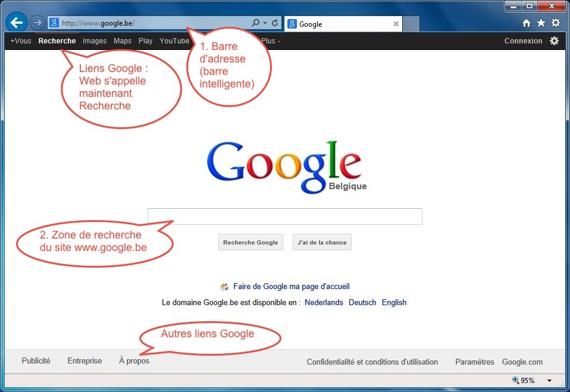Open Google options gear next to Connexion
Image resolution: width=570 pixels, height=392 pixels.
click(554, 41)
